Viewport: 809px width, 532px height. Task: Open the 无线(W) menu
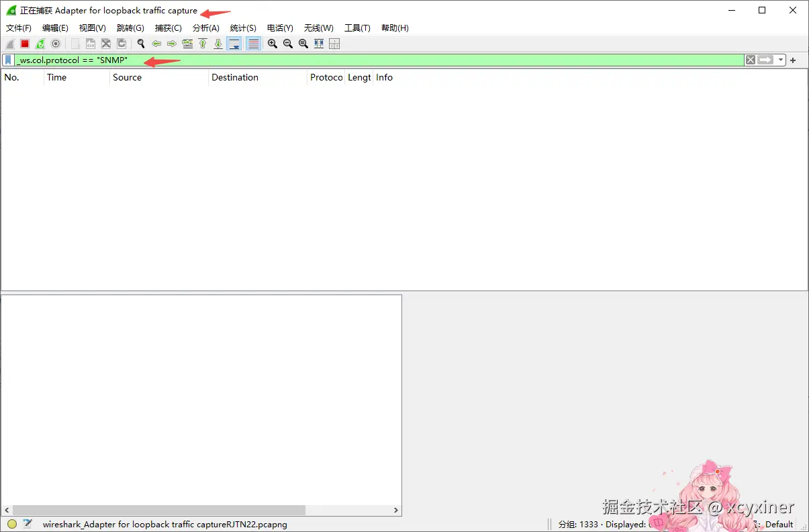(x=318, y=28)
